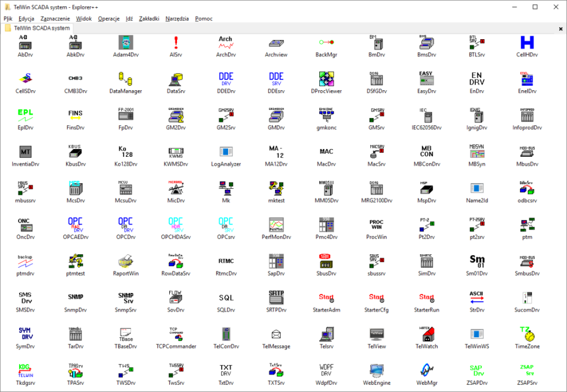Image resolution: width=567 pixels, height=392 pixels.
Task: Select the DataSrv icon
Action: (x=176, y=79)
